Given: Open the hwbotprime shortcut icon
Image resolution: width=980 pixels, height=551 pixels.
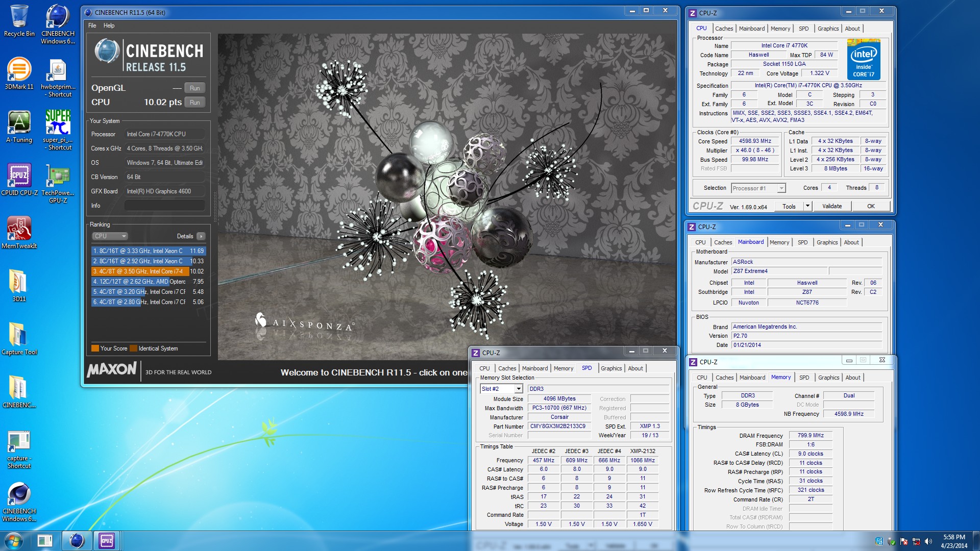Looking at the screenshot, I should coord(58,78).
